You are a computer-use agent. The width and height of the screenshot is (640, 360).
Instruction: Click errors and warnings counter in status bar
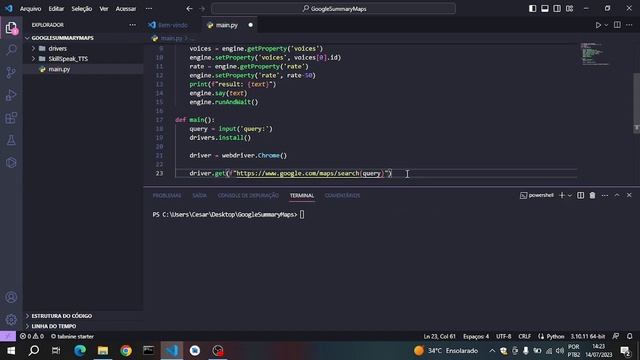[x=32, y=336]
